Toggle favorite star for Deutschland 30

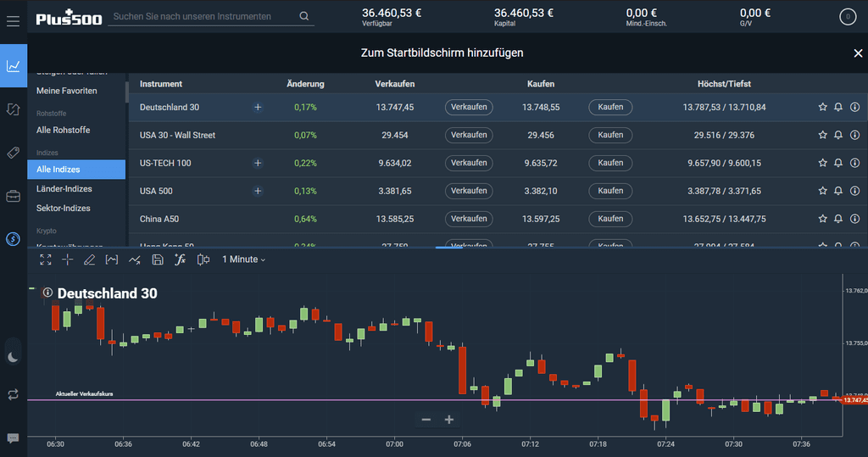(x=822, y=107)
